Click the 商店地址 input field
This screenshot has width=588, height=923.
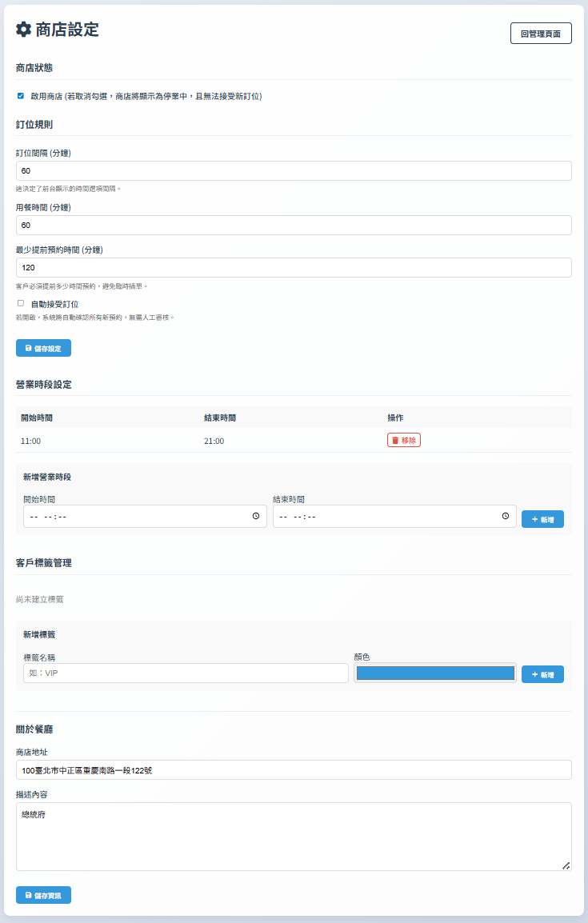click(x=294, y=770)
